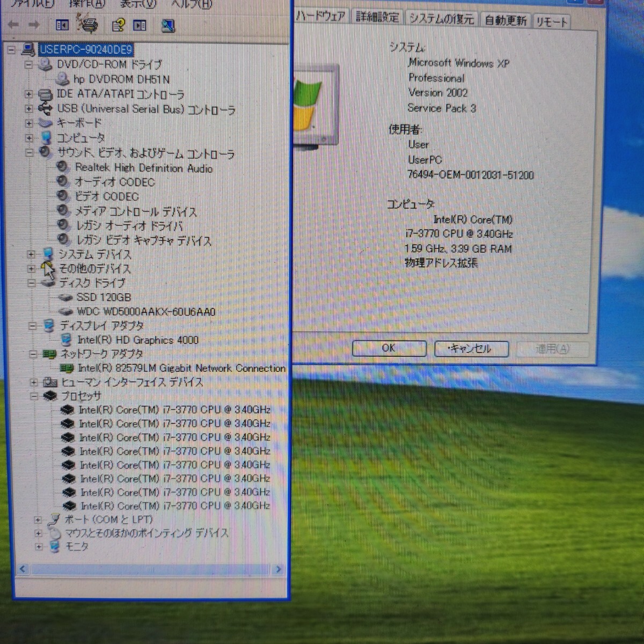Image resolution: width=644 pixels, height=644 pixels.
Task: Select レガシ ビデオ キャプチャ デバイス entry
Action: pyautogui.click(x=144, y=240)
